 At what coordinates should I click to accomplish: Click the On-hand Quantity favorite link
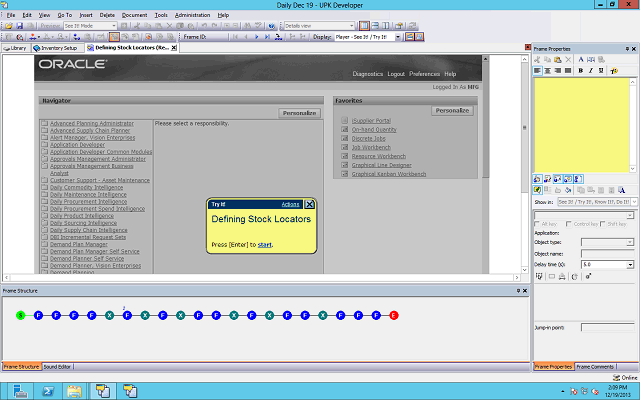[x=374, y=130]
